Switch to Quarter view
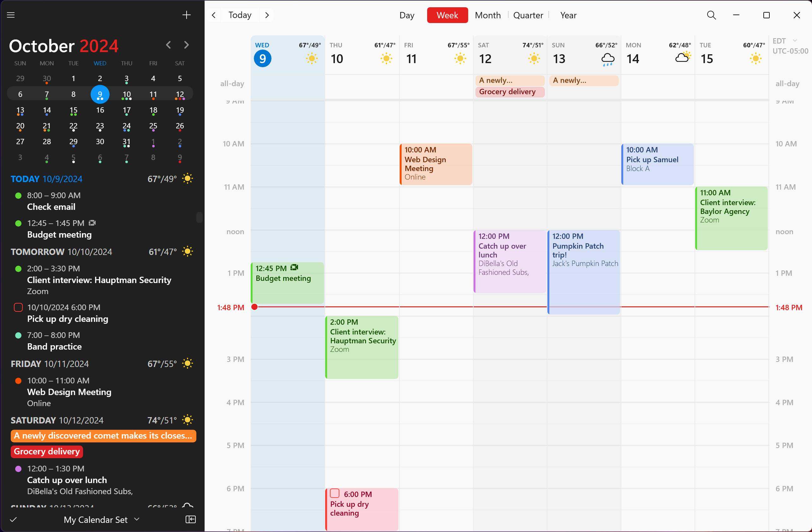Image resolution: width=812 pixels, height=532 pixels. (x=528, y=15)
